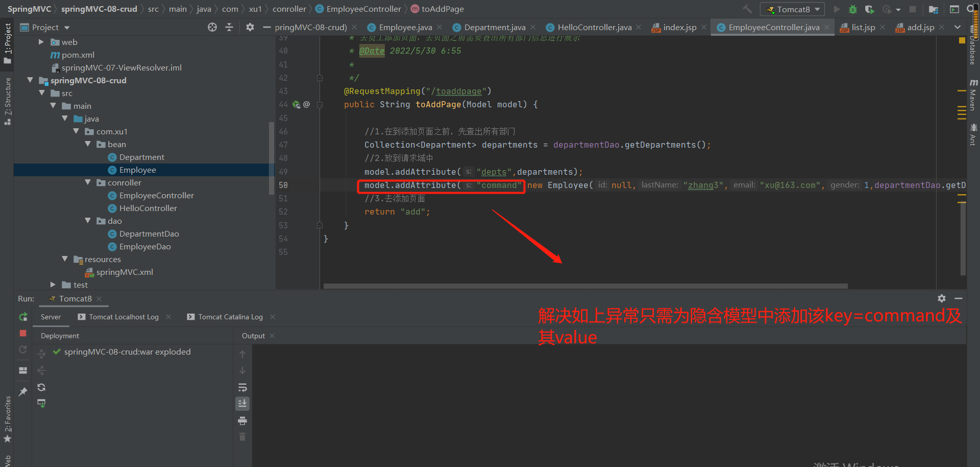Select the Server tab in Run panel
Viewport: 980px width, 467px height.
(51, 317)
